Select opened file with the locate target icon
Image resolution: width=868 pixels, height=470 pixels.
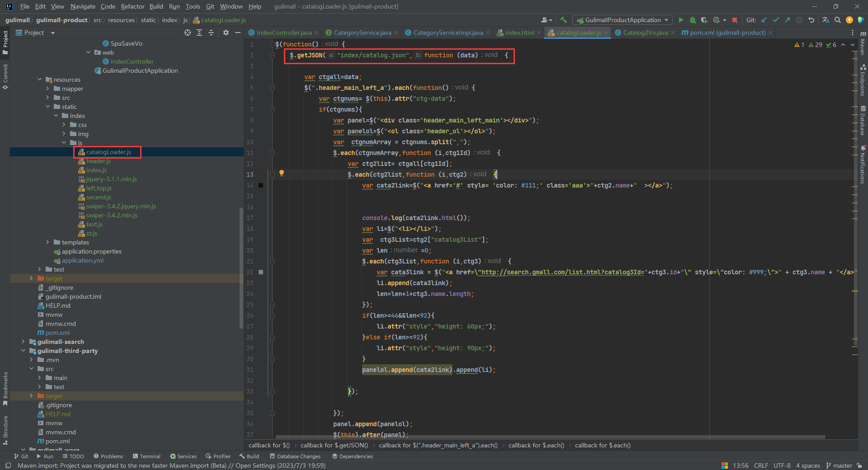(188, 33)
